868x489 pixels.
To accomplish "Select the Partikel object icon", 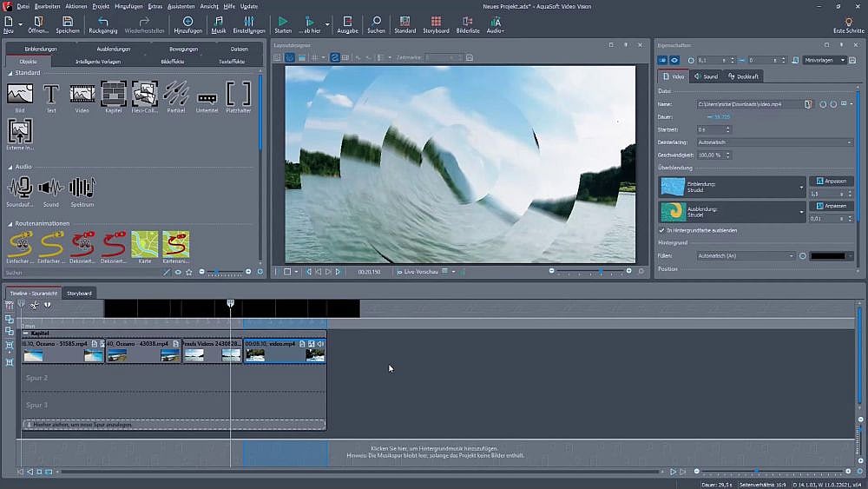I will tap(176, 94).
